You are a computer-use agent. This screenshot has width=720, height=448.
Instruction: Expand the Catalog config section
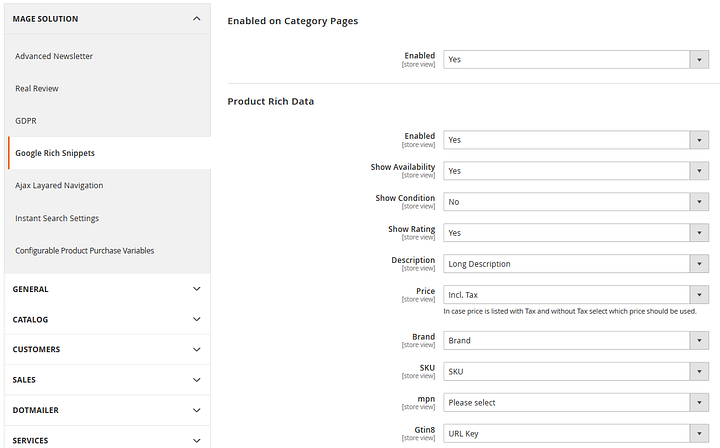click(107, 320)
